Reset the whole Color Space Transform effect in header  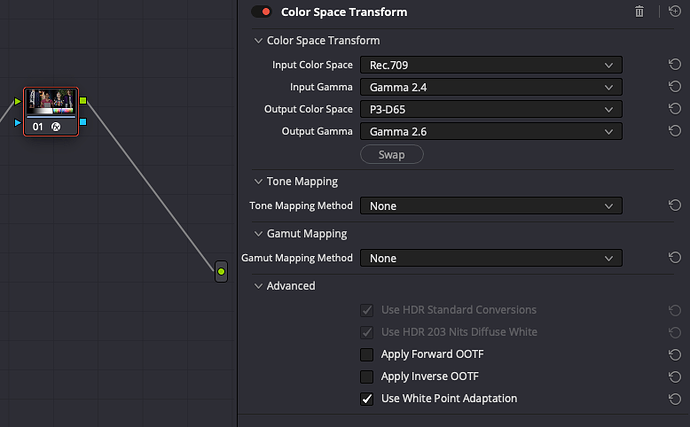pyautogui.click(x=675, y=11)
